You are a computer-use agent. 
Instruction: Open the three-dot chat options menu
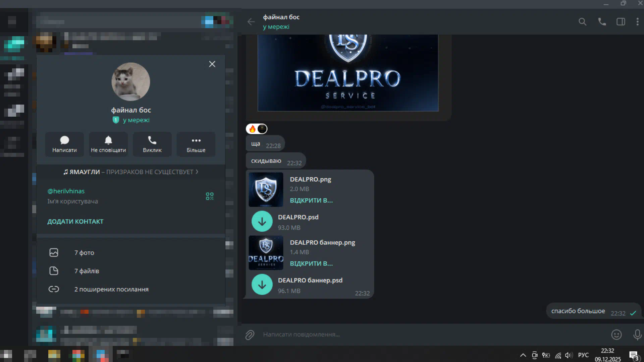coord(637,22)
